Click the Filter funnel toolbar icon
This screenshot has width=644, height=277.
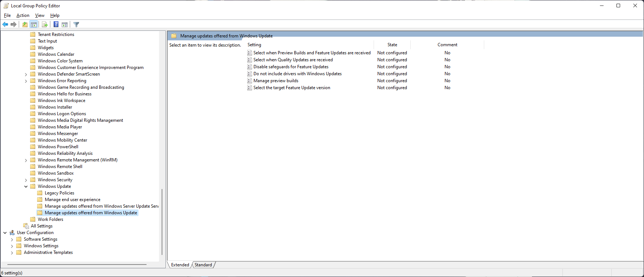76,25
